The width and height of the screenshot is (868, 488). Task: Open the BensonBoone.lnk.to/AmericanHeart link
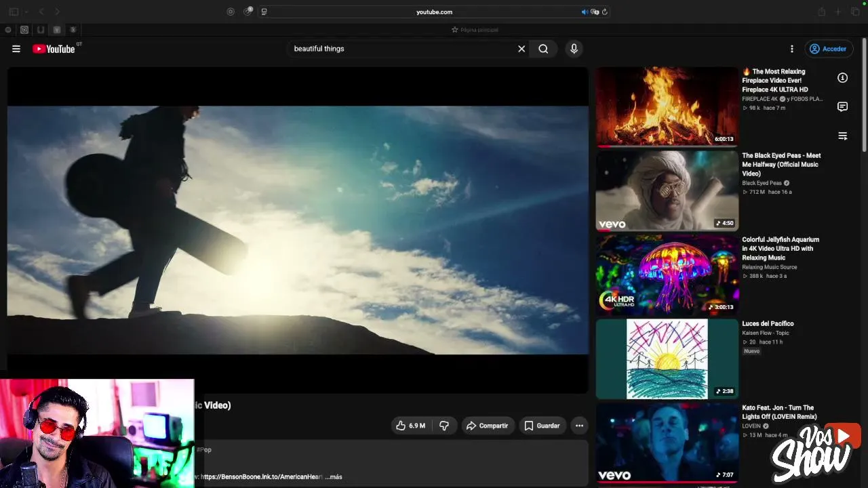(x=262, y=476)
